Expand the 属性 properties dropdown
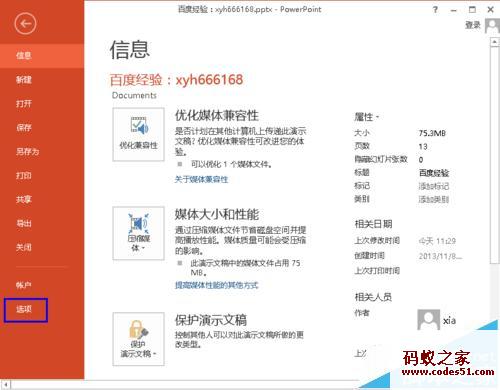 click(x=366, y=117)
